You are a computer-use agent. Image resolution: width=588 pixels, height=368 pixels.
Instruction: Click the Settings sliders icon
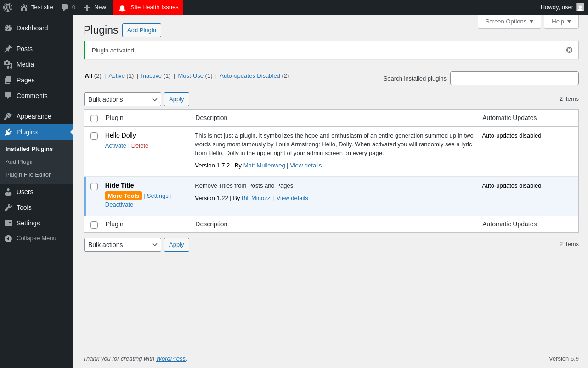coord(8,223)
